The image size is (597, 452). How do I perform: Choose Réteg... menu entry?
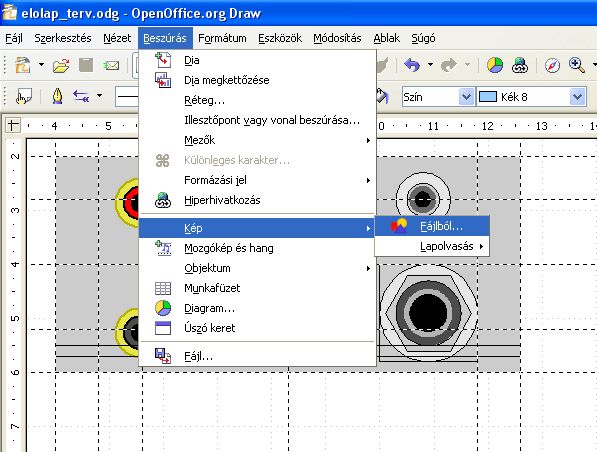click(257, 100)
